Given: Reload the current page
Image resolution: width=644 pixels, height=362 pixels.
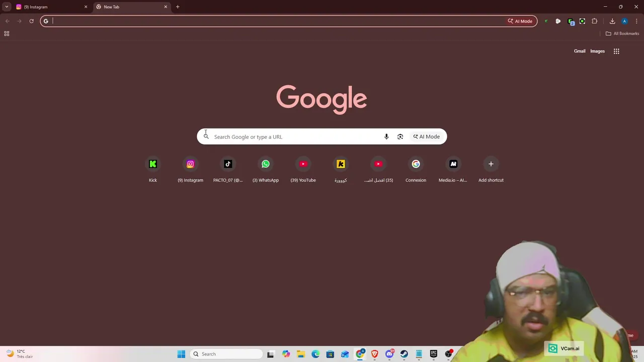Looking at the screenshot, I should (31, 21).
